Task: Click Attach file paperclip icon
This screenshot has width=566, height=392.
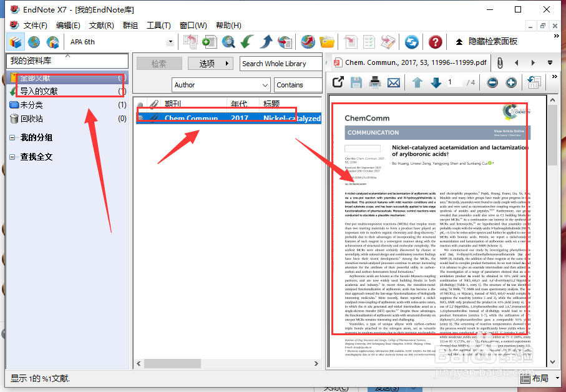Action: [500, 63]
